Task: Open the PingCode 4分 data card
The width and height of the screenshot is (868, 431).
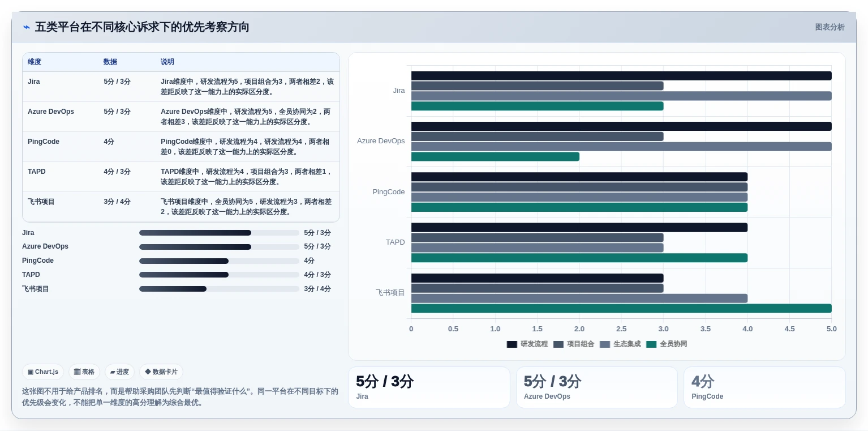Action: click(764, 387)
